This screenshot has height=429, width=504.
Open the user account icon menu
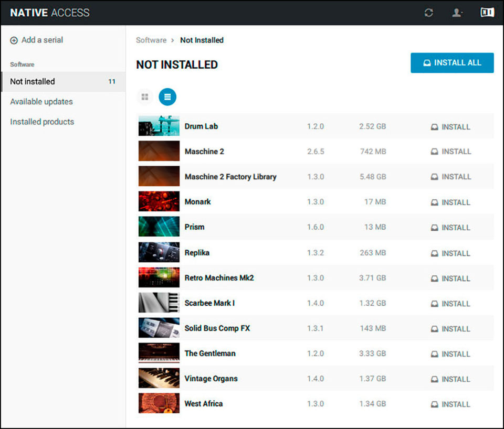pyautogui.click(x=457, y=13)
